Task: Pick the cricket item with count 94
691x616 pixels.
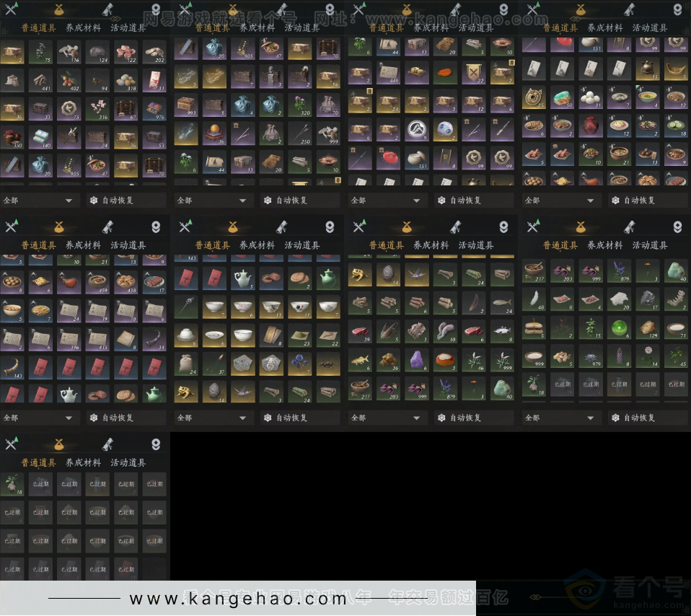Action: (x=97, y=81)
